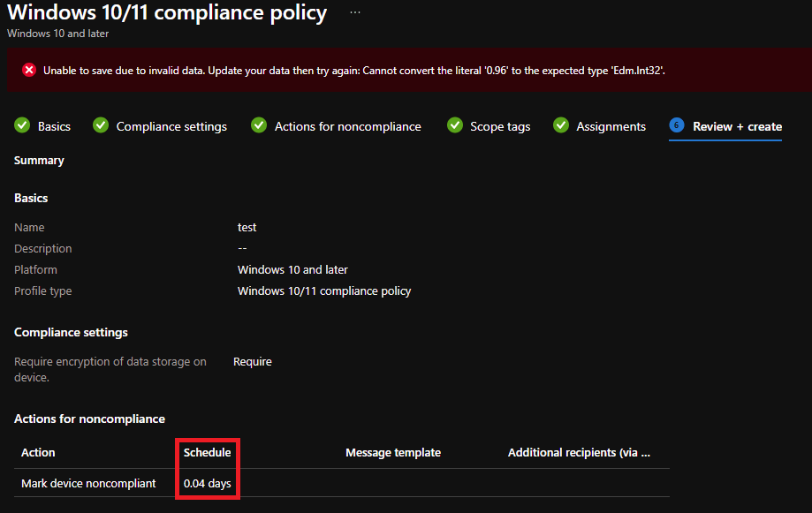Screen dimensions: 812x513
Task: Click the policy name value test
Action: click(x=247, y=227)
